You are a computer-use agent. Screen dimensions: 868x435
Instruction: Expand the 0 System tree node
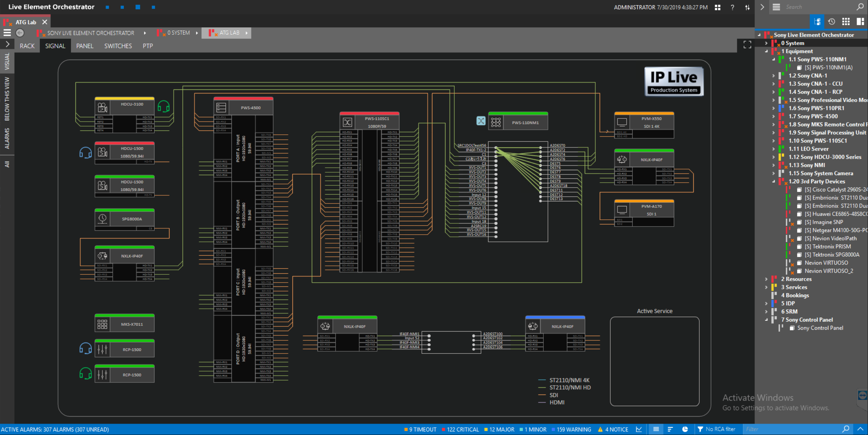pyautogui.click(x=766, y=43)
